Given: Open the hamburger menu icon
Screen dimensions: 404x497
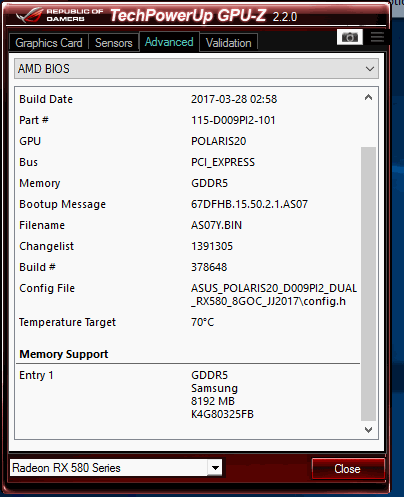Looking at the screenshot, I should coord(377,37).
